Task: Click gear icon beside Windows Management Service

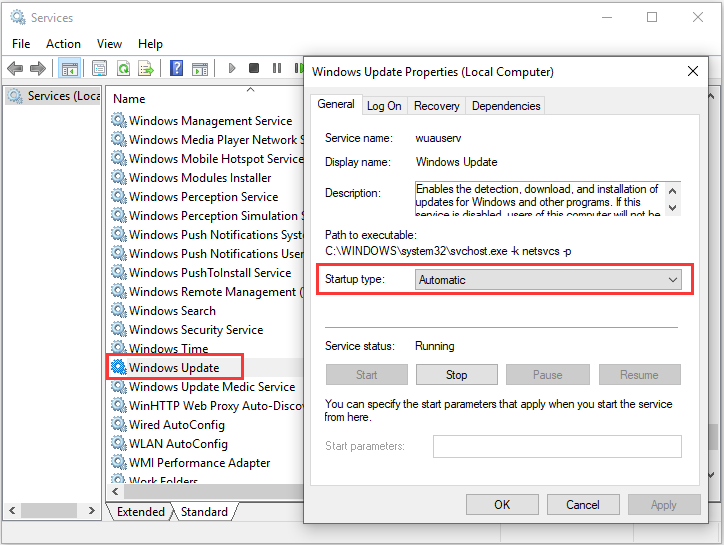Action: (119, 120)
